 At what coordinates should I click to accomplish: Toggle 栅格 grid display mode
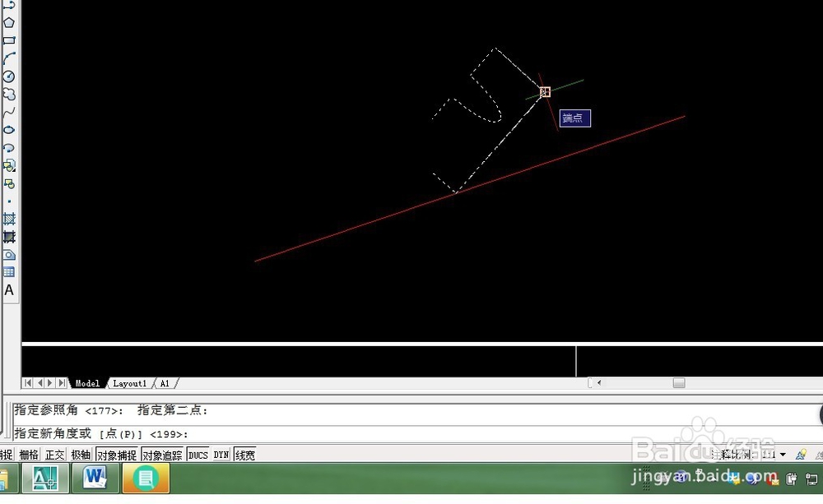(29, 455)
